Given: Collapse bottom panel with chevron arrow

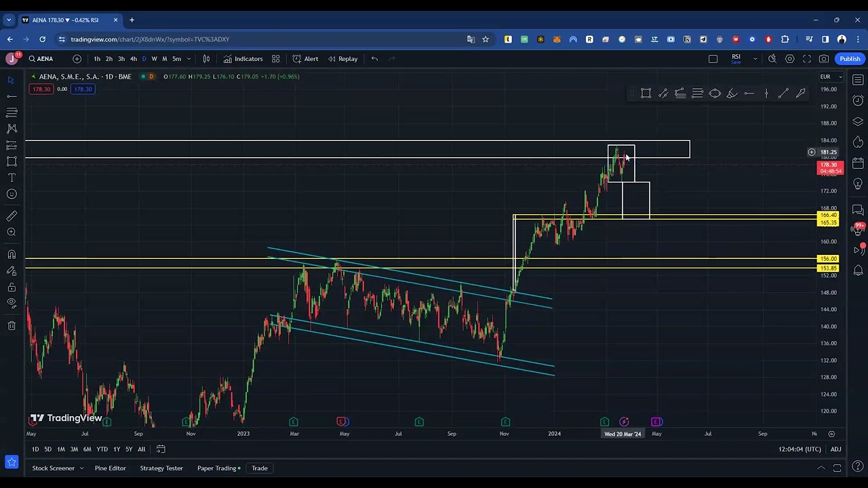Looking at the screenshot, I should pos(821,468).
